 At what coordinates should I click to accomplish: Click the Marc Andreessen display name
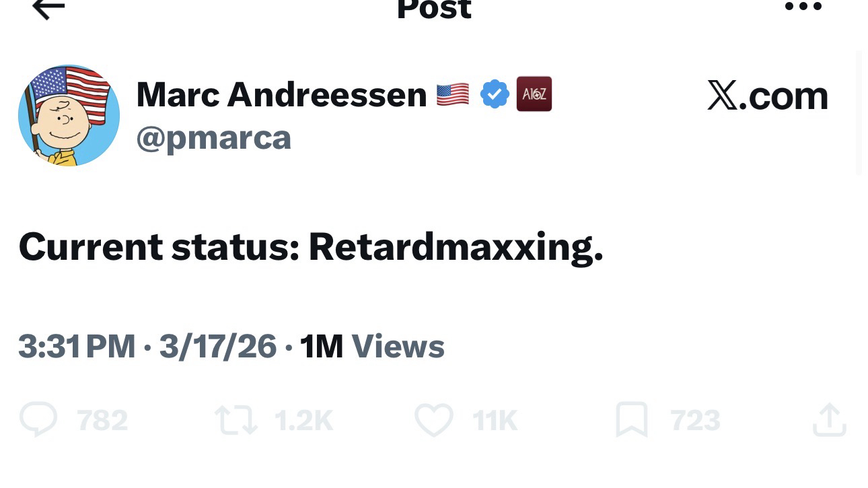(281, 94)
